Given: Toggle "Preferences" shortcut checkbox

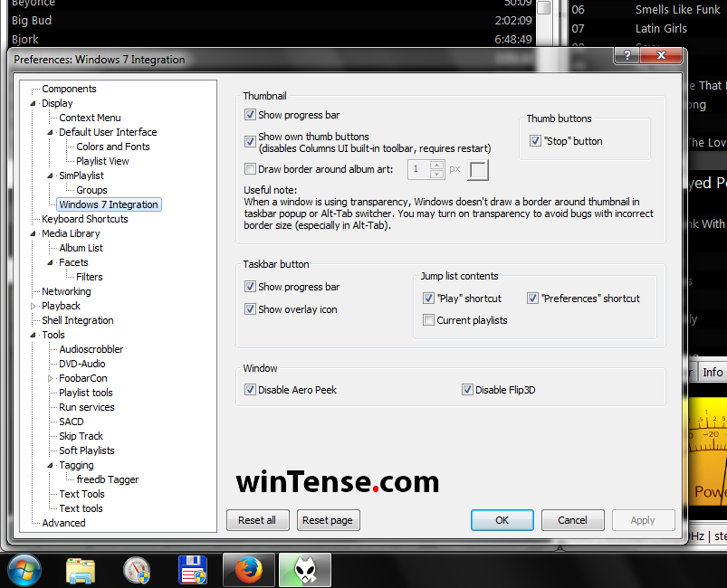Looking at the screenshot, I should click(532, 298).
